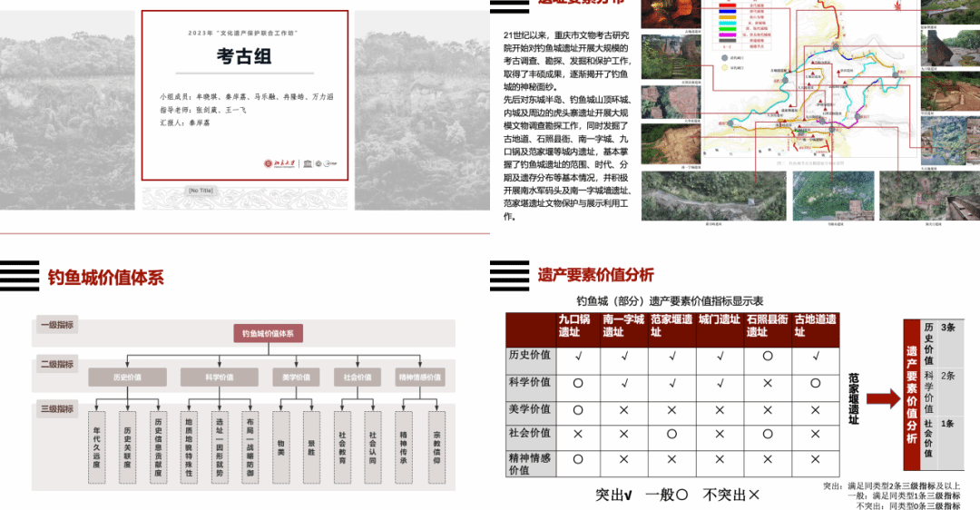Click the 考古组 title heading
Viewport: 980px width, 510px height.
click(244, 58)
